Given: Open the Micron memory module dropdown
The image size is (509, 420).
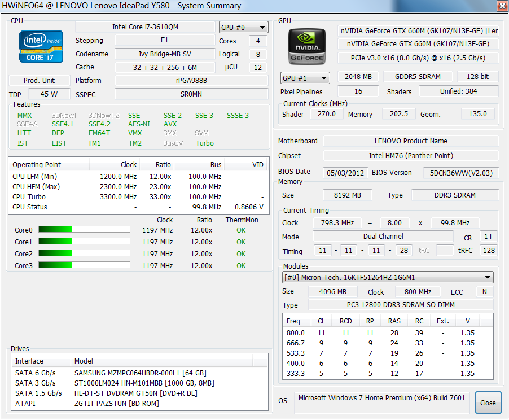Looking at the screenshot, I should [388, 277].
